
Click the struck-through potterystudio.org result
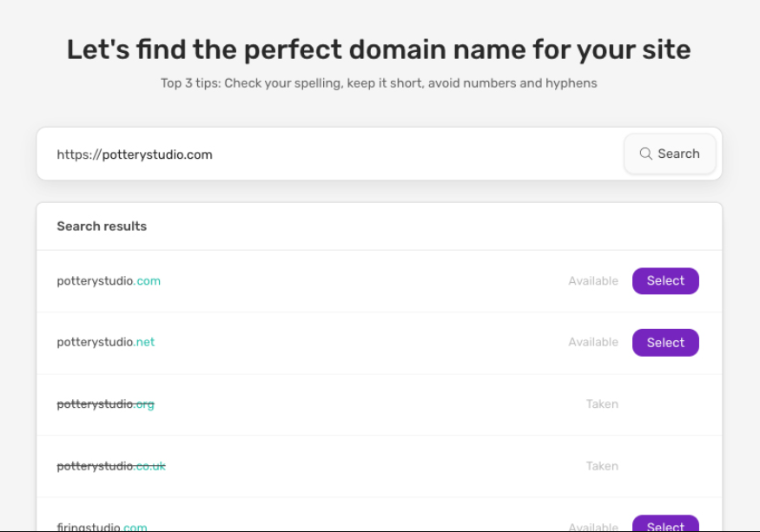(x=106, y=404)
